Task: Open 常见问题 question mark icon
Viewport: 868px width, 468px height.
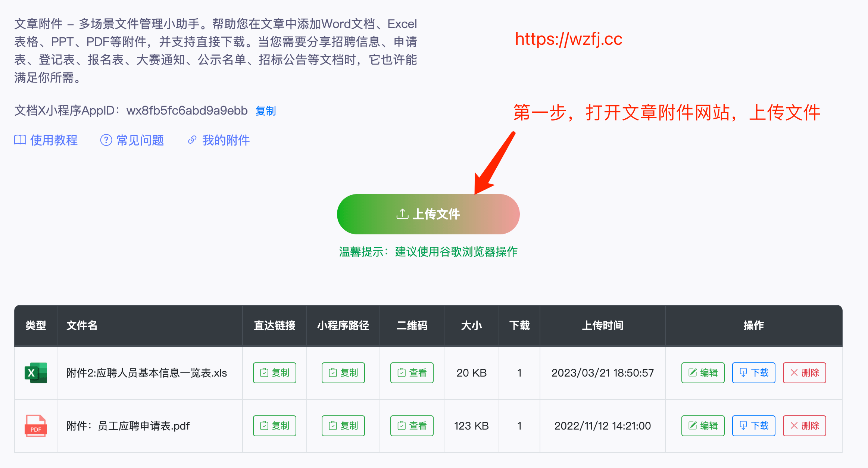Action: 106,140
